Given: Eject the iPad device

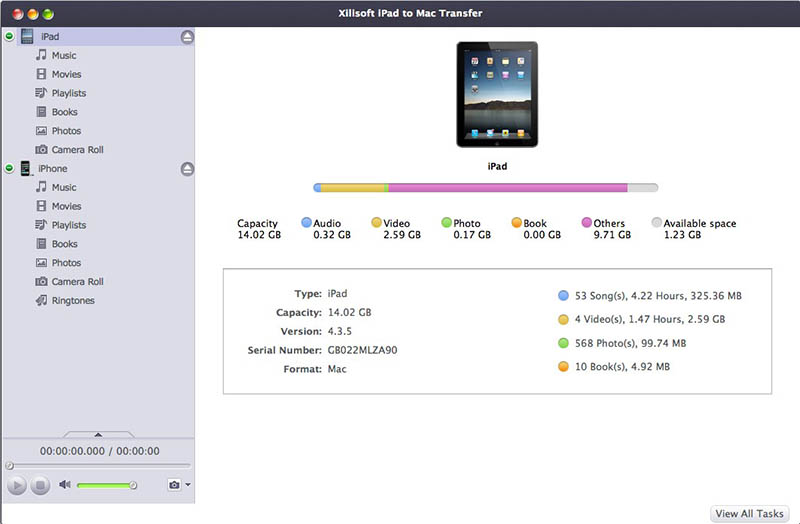Looking at the screenshot, I should tap(187, 37).
